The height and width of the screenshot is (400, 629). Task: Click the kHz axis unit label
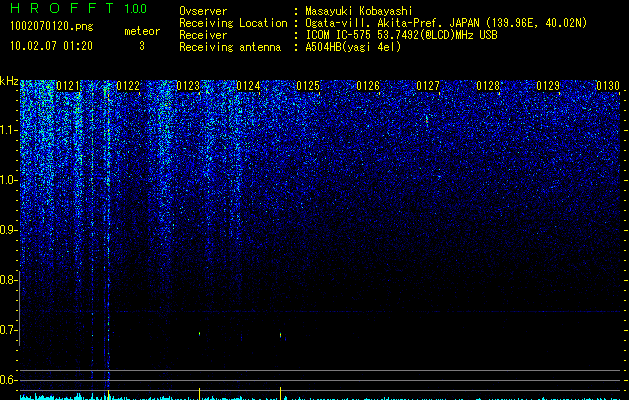[x=9, y=81]
